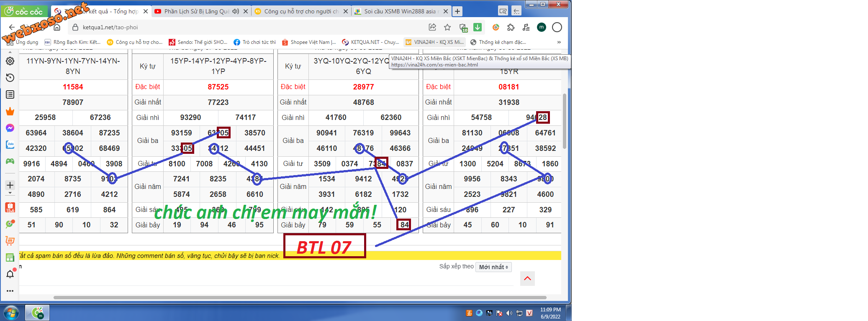Expand the sidebar down arrow below plus
Image resolution: width=868 pixels, height=321 pixels.
10,194
